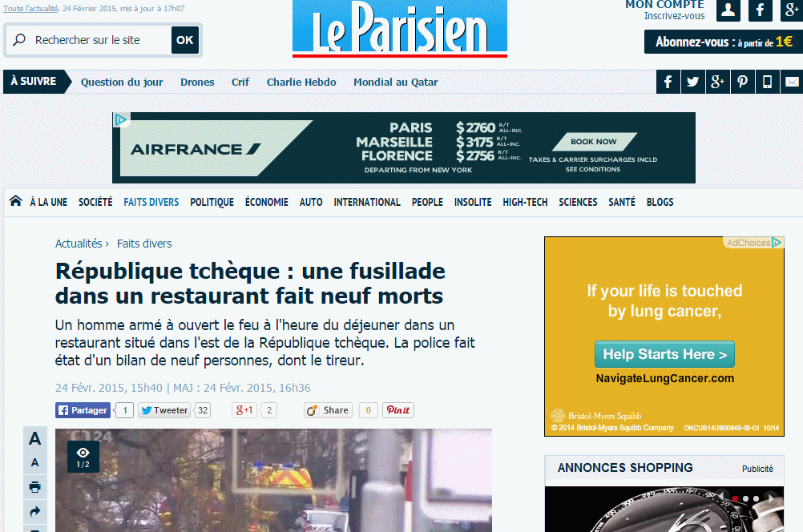The image size is (803, 532).
Task: Click the watch image under Annonces Shopping
Action: 664,509
